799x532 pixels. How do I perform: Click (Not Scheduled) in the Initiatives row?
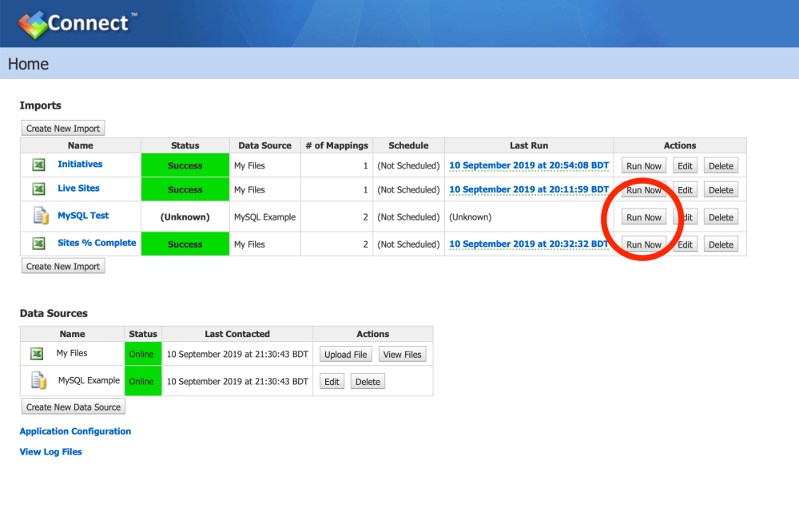[408, 165]
